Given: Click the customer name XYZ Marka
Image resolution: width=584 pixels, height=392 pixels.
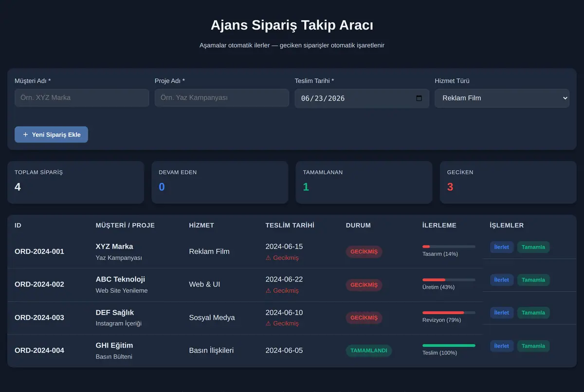Looking at the screenshot, I should [x=114, y=246].
